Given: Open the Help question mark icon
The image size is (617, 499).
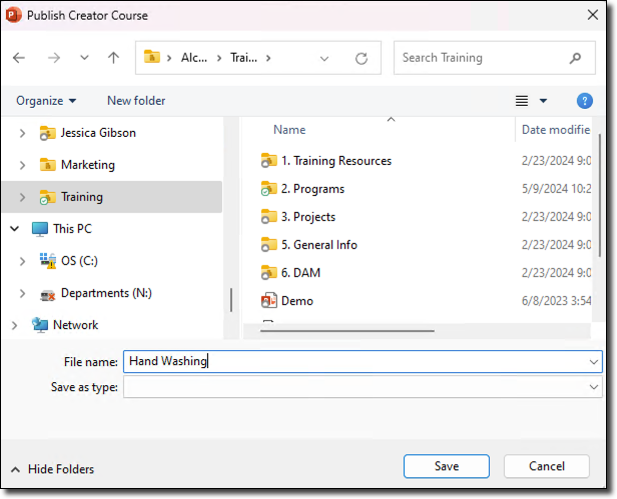Looking at the screenshot, I should point(585,101).
